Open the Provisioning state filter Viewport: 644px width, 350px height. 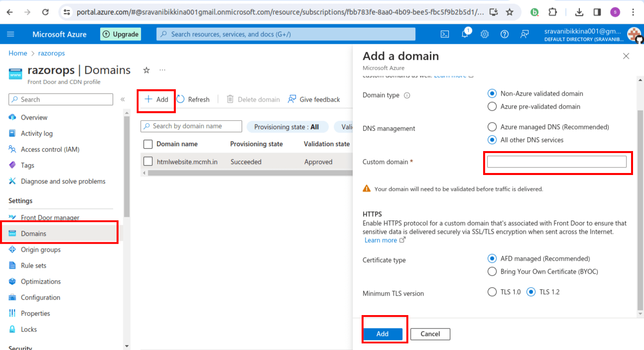(287, 126)
